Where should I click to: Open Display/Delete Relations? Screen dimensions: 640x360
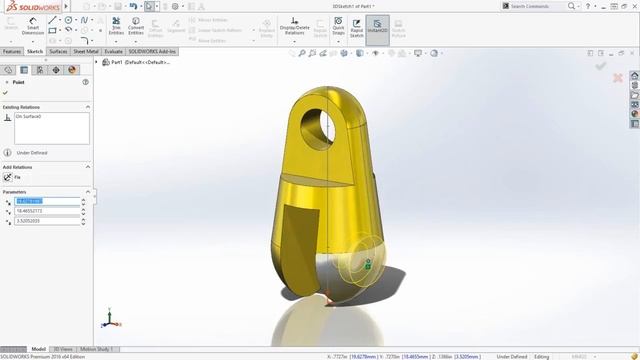coord(294,26)
